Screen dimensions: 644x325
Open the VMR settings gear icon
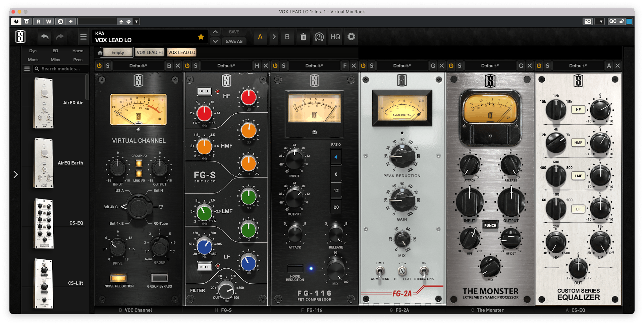pyautogui.click(x=351, y=37)
